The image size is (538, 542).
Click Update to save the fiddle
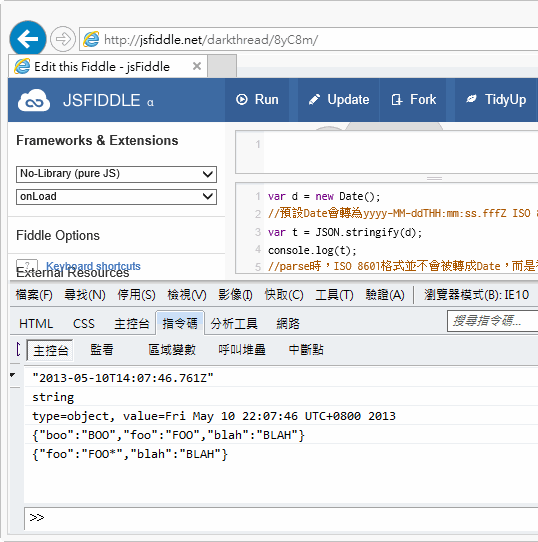(x=338, y=100)
